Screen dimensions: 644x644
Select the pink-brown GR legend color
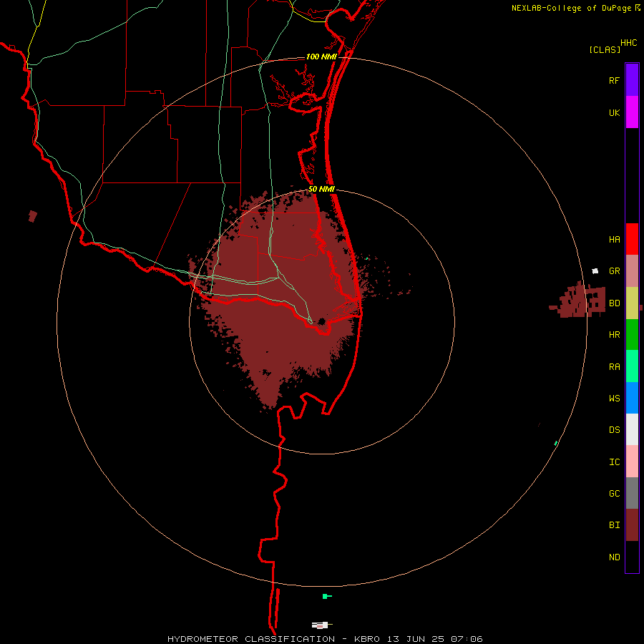coord(632,271)
